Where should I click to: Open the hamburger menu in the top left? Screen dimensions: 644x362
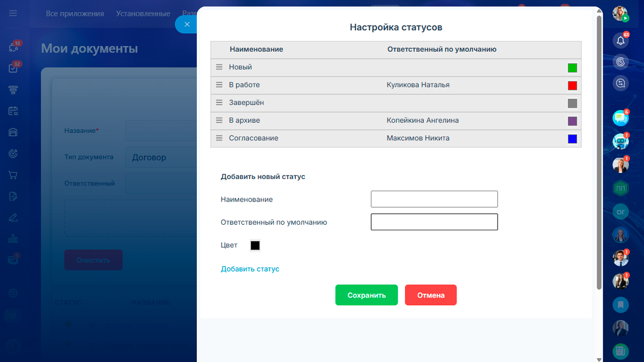13,13
